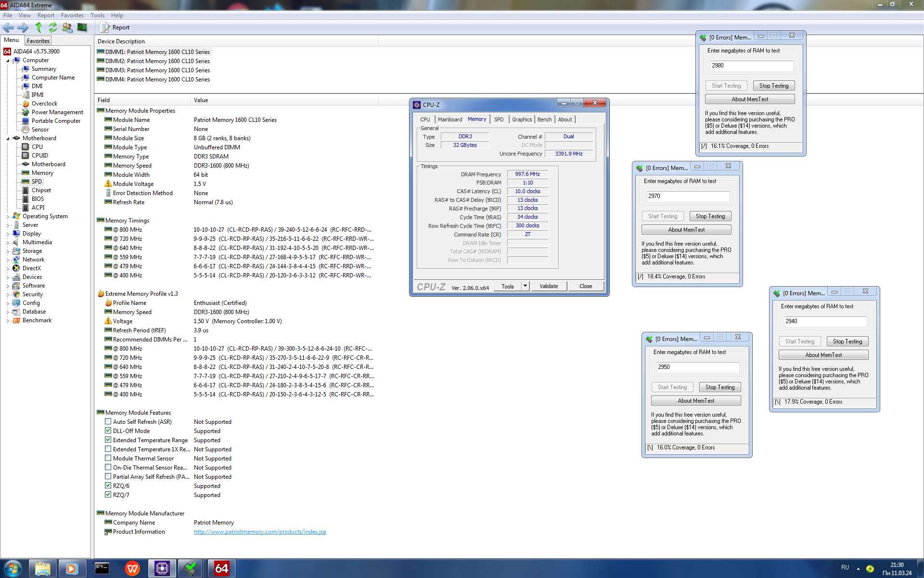Select the Sensor tree item
Image resolution: width=924 pixels, height=578 pixels.
(x=40, y=130)
